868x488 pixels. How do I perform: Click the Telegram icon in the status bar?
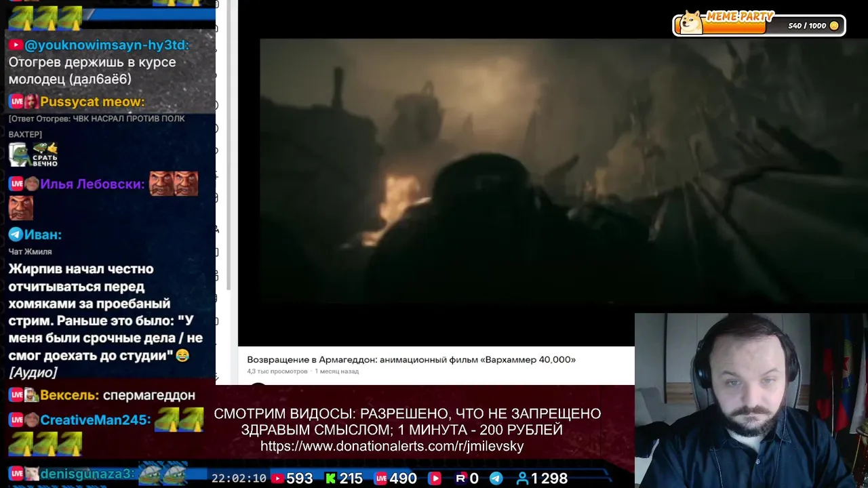[x=496, y=479]
